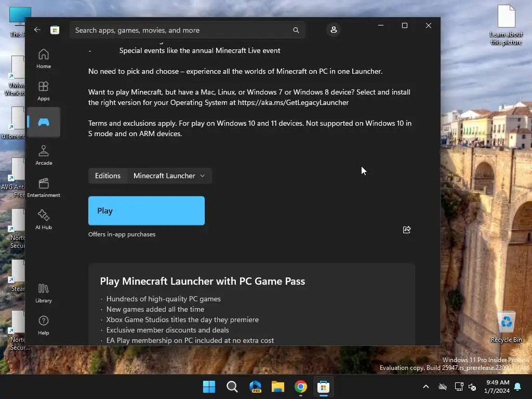Viewport: 532px width, 399px height.
Task: Open the clock showing 9:49 AM
Action: coord(497,387)
